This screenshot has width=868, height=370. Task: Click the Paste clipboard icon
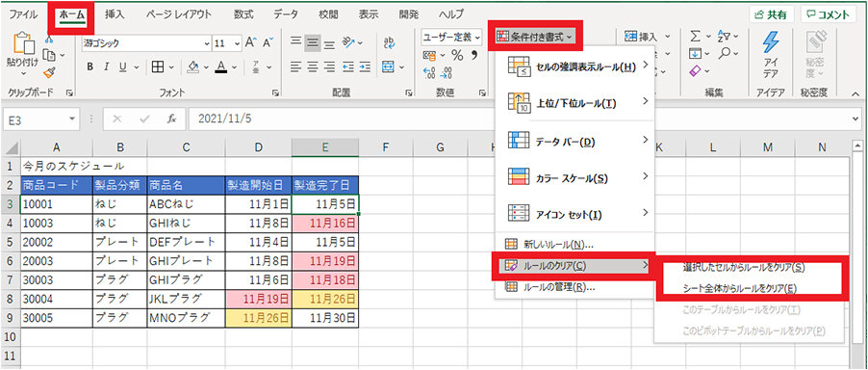tap(23, 43)
